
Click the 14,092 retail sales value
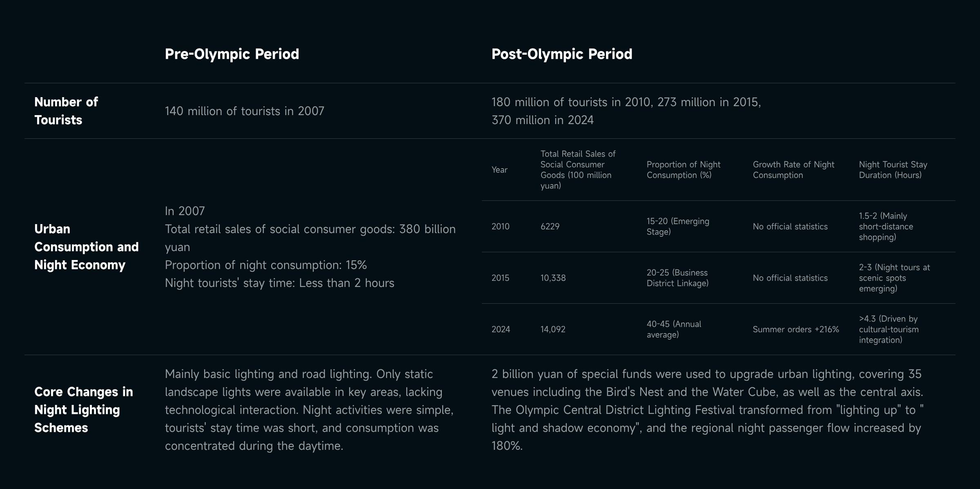click(x=553, y=329)
